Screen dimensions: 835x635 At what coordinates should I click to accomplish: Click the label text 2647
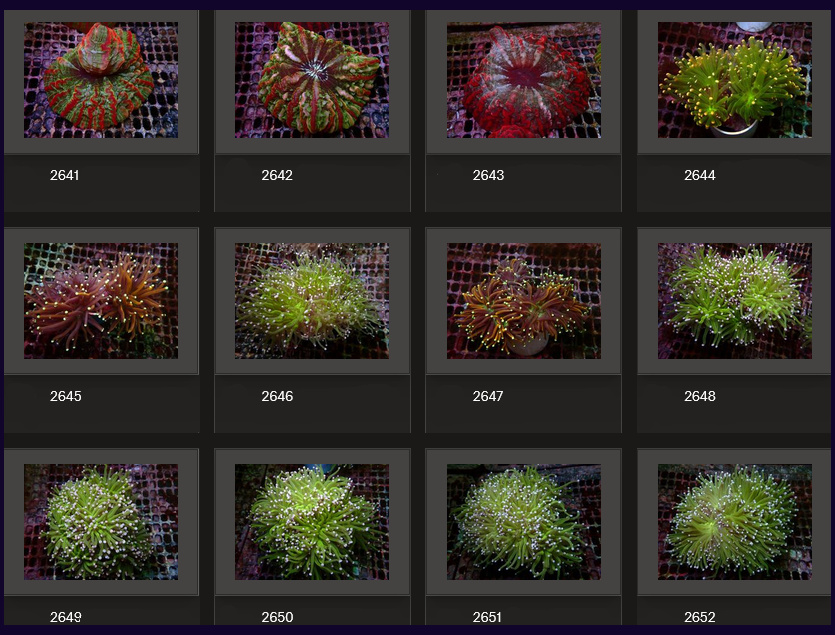point(488,396)
